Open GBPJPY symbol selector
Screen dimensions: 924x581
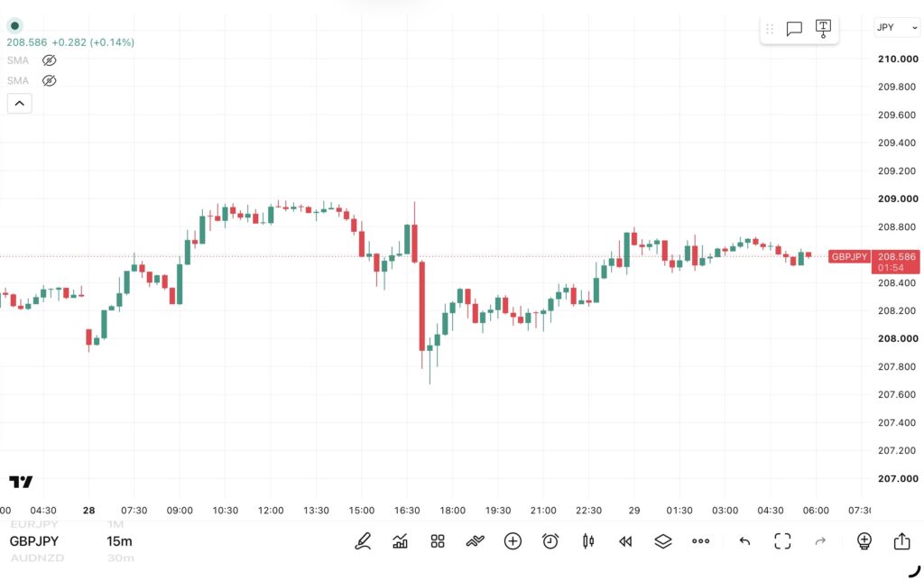(34, 541)
